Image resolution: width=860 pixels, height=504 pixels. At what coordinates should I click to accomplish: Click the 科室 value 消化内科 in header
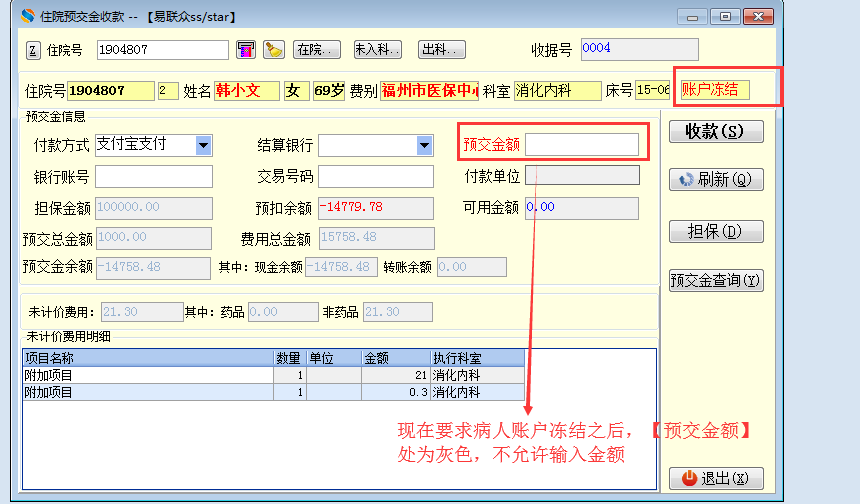pyautogui.click(x=557, y=90)
